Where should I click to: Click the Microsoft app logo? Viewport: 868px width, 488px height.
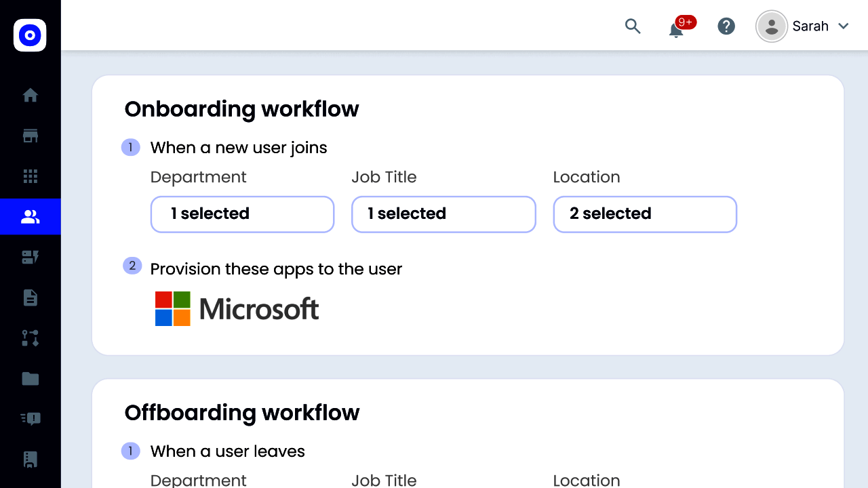click(x=237, y=309)
